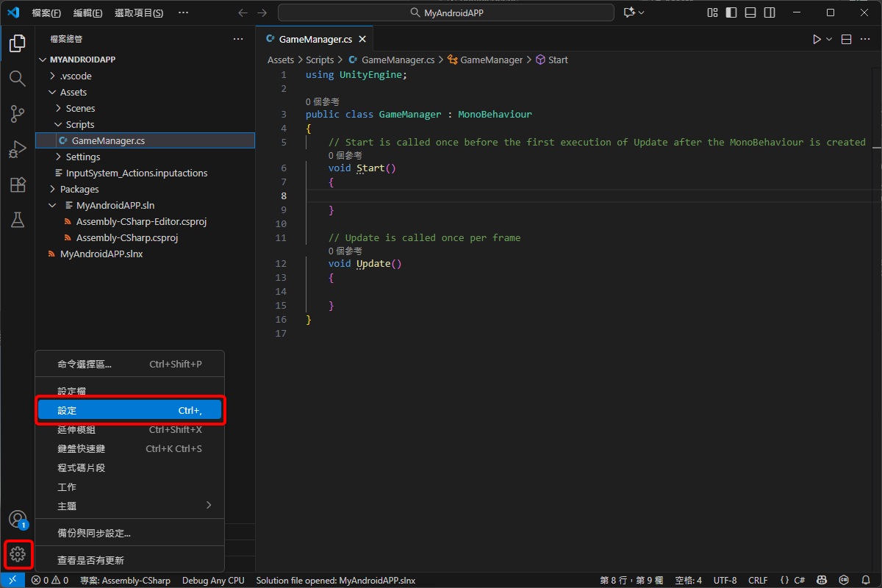Open the Testing flask icon
The height and width of the screenshot is (588, 882).
pyautogui.click(x=17, y=220)
